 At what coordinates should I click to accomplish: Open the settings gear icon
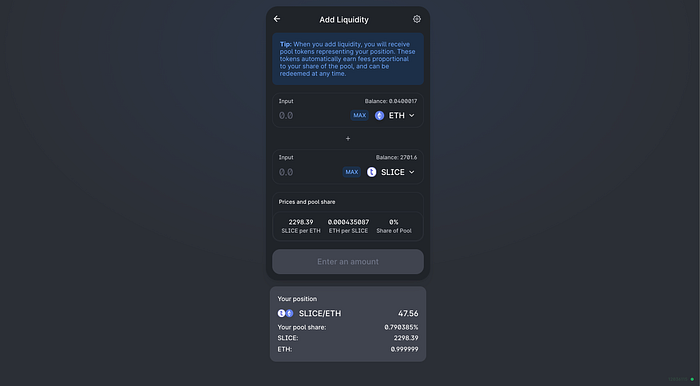(417, 19)
